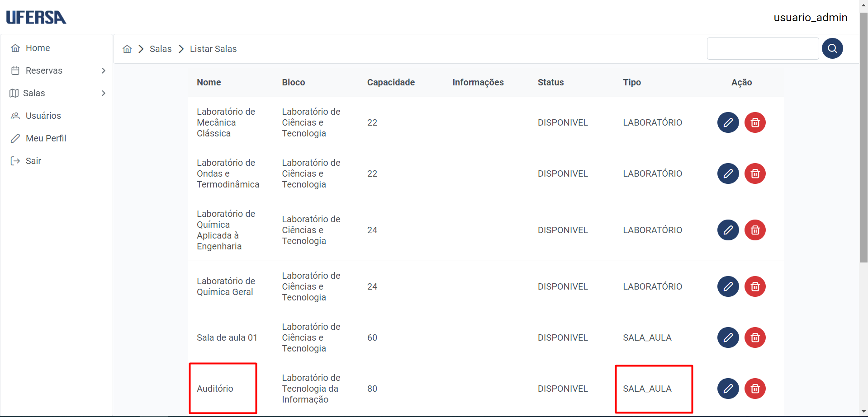This screenshot has width=868, height=417.
Task: Select the Auditório name cell
Action: (215, 389)
